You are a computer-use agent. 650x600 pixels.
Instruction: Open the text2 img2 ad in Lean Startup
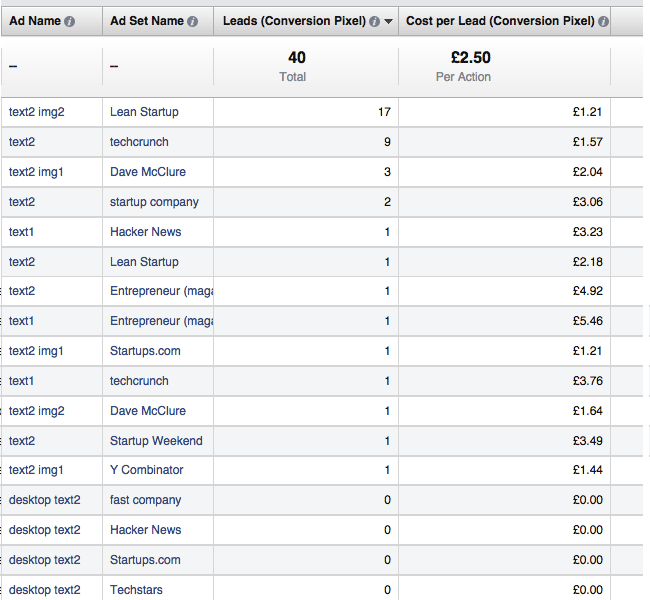36,112
